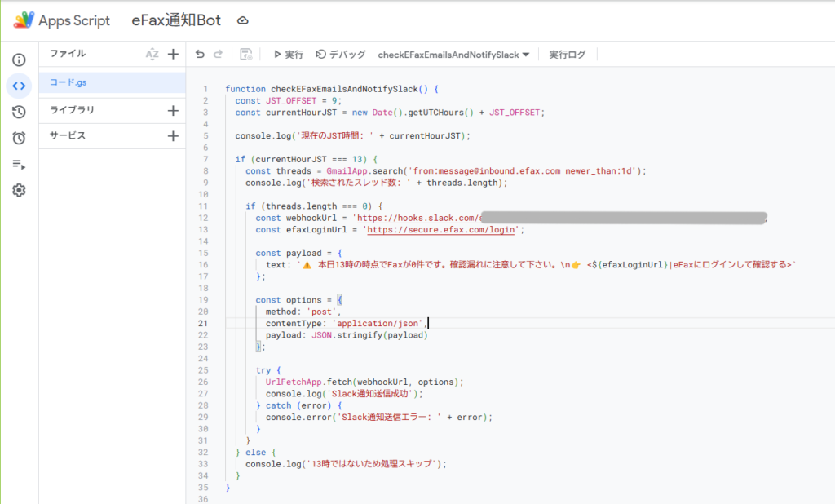Sort files with the AZ icon
Viewport: 835px width, 504px height.
(152, 55)
